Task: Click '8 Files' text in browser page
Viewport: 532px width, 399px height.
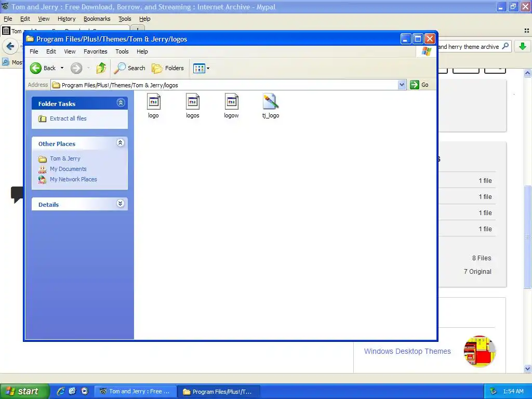Action: click(x=482, y=258)
